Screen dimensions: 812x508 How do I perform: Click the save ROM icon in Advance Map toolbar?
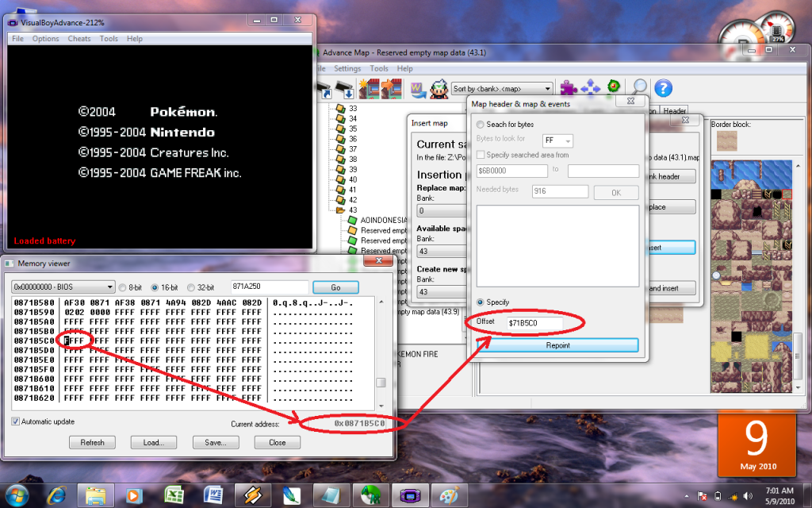[x=346, y=89]
